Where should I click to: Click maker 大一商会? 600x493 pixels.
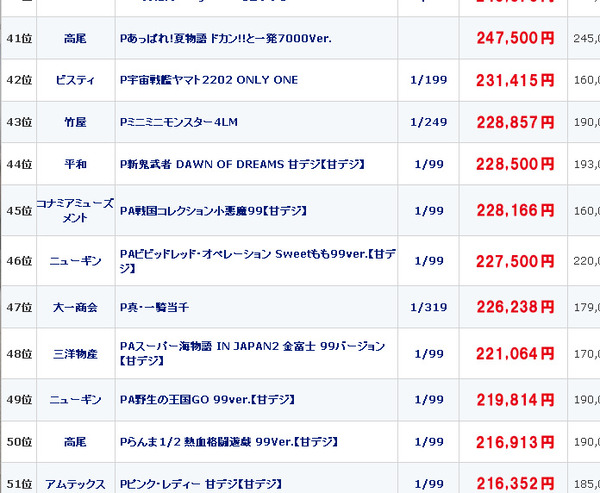click(x=75, y=307)
